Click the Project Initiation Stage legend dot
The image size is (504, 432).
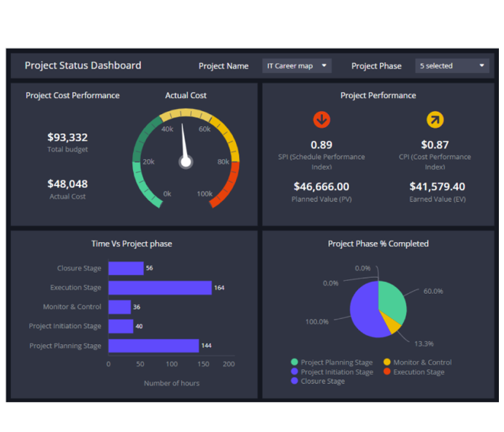[294, 372]
